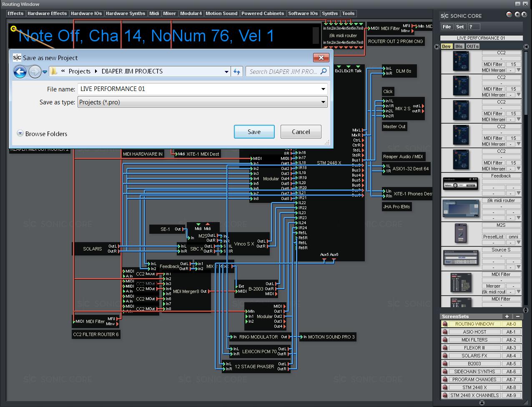Viewport: 532px width, 407px height.
Task: Click the File button in Sonic Core panel
Action: 447,27
